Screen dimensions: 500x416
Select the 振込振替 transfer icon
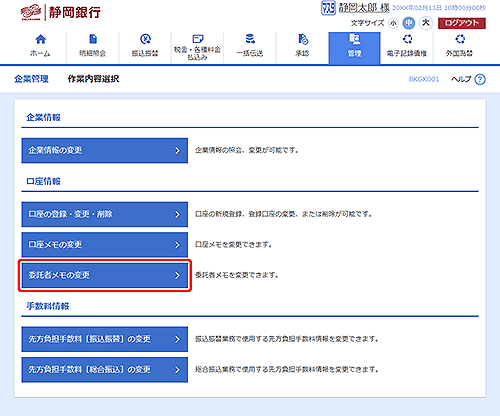pyautogui.click(x=145, y=39)
